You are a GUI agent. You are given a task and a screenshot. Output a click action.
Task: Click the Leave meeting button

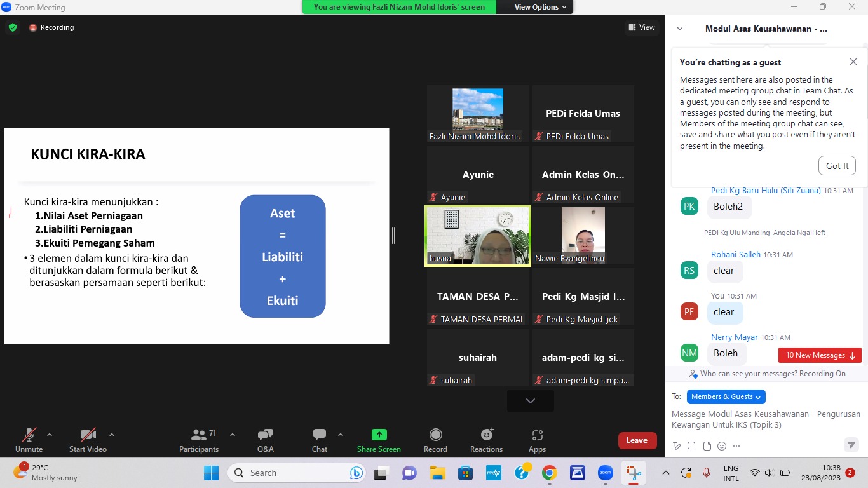click(637, 440)
